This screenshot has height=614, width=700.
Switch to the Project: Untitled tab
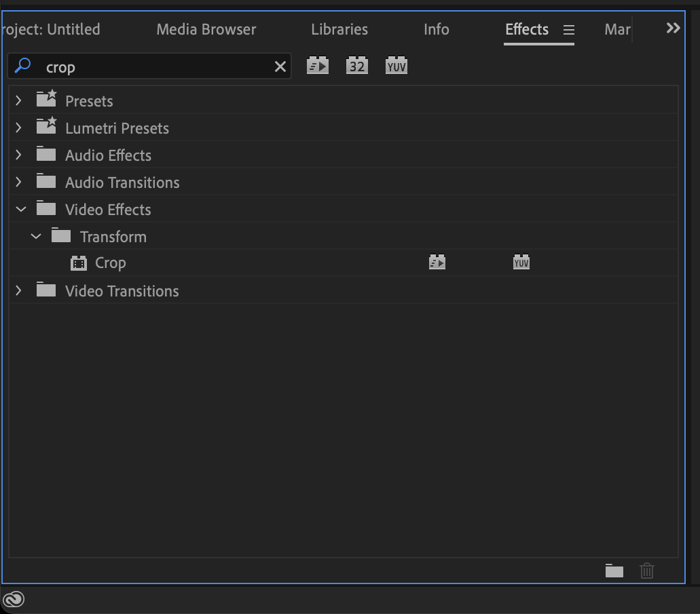click(x=50, y=29)
